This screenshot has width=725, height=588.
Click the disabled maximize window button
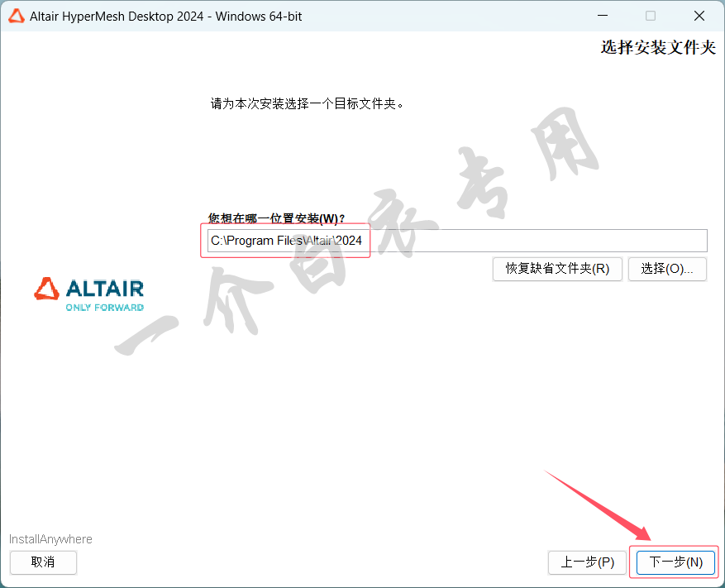point(651,16)
